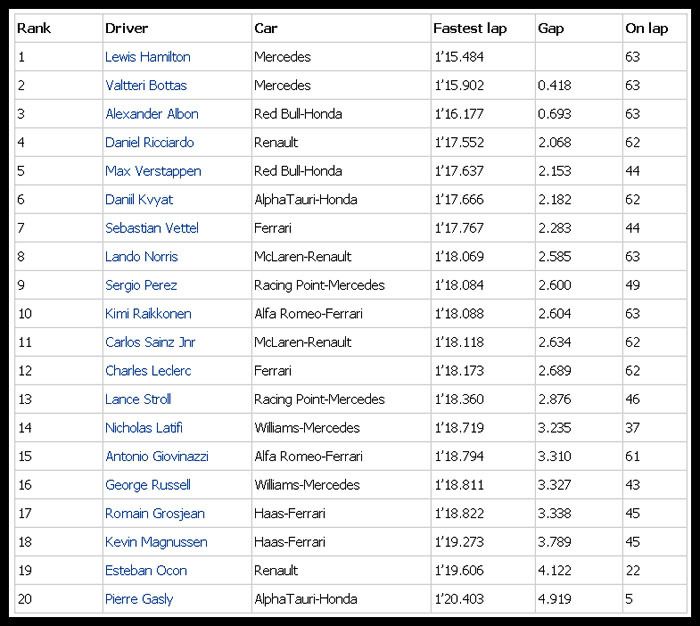Image resolution: width=700 pixels, height=626 pixels.
Task: Open Kimi Raikkonen's driver page
Action: [148, 314]
